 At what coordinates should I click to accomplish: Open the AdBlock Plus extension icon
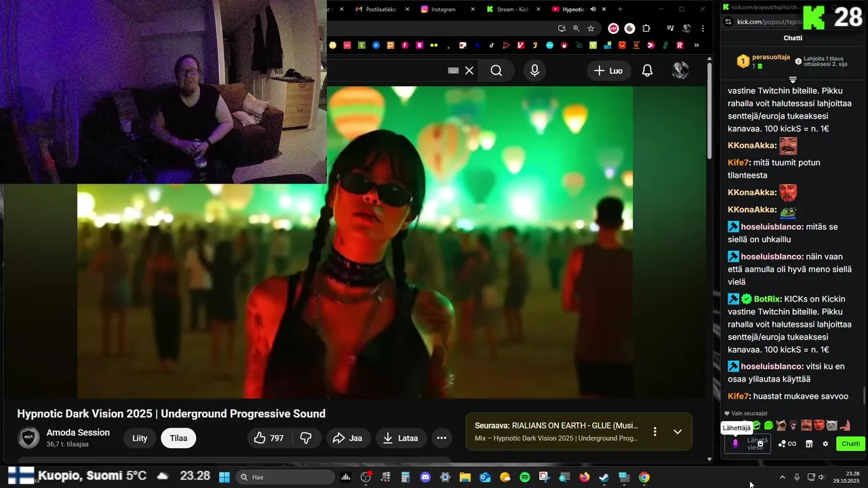[x=613, y=28]
